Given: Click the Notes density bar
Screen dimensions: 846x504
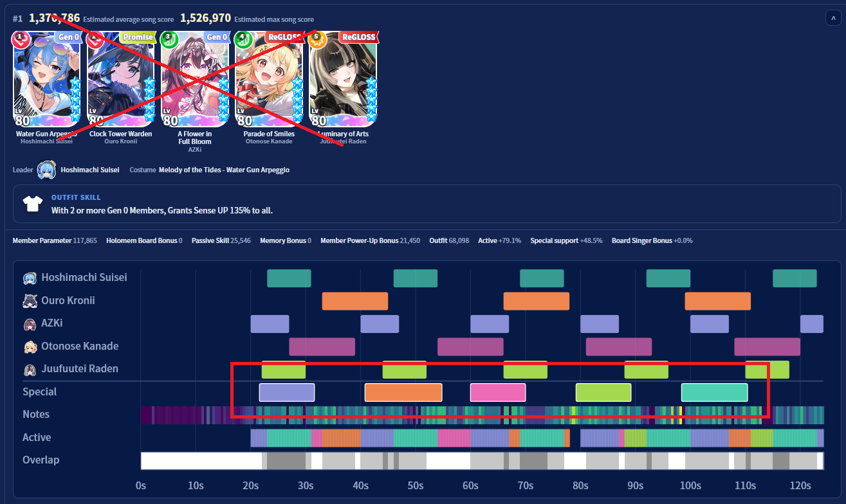Looking at the screenshot, I should [x=483, y=415].
